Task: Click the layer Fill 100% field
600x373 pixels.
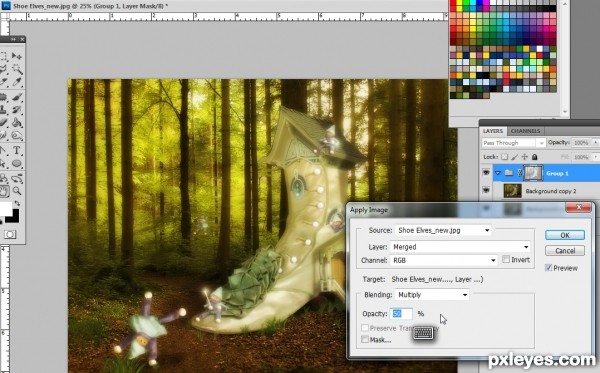Action: (582, 157)
